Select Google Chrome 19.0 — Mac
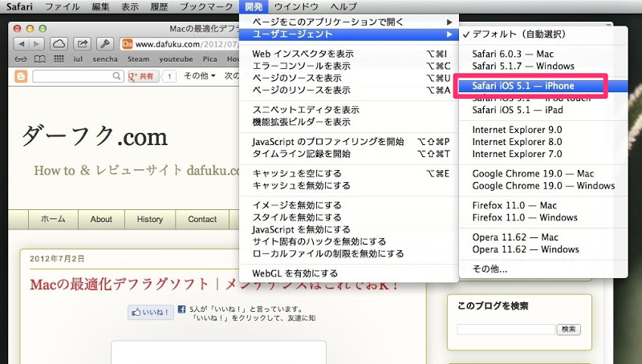Image resolution: width=642 pixels, height=364 pixels. click(x=543, y=174)
